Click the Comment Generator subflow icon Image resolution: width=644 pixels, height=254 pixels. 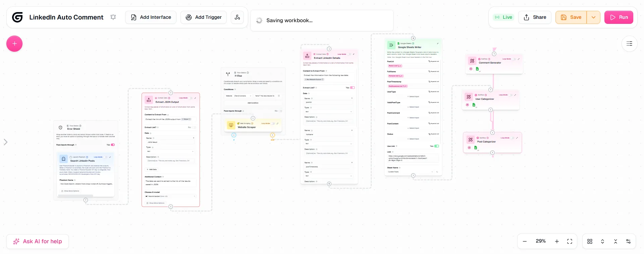pyautogui.click(x=472, y=61)
